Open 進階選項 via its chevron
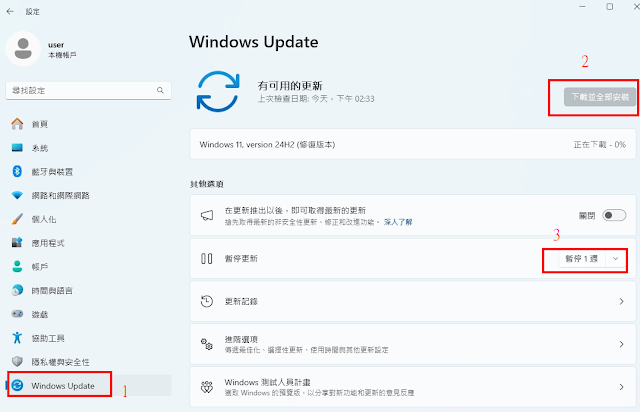 point(621,344)
